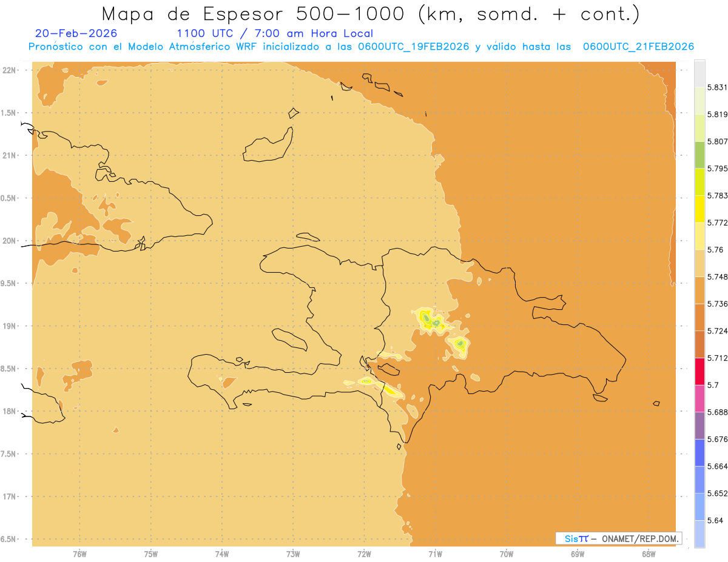
Task: Select the 5.652 colorbar value
Action: coord(718,493)
